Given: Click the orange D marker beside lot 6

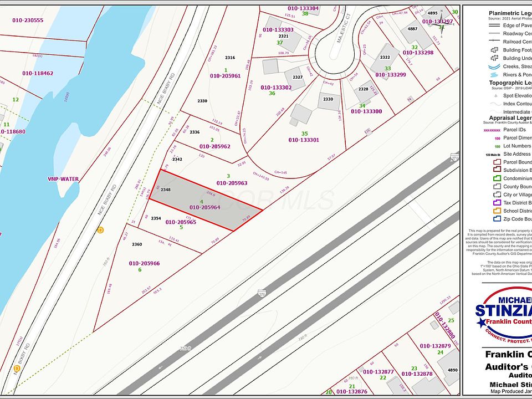Looking at the screenshot, I should 100,231.
